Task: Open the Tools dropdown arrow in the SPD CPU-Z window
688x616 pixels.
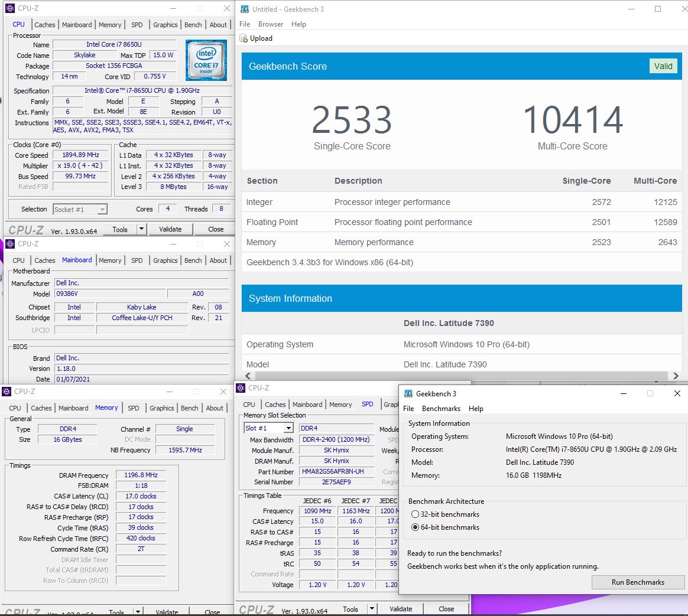Action: tap(372, 608)
